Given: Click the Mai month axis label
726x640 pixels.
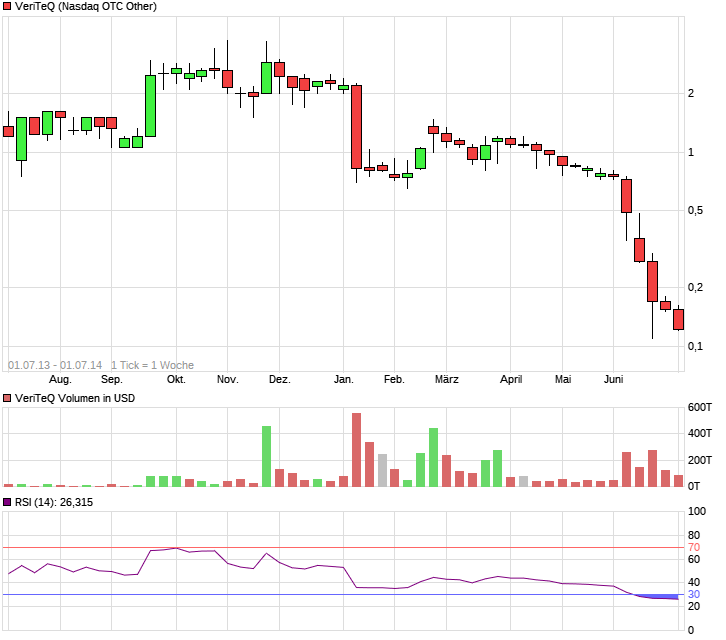Looking at the screenshot, I should point(563,380).
